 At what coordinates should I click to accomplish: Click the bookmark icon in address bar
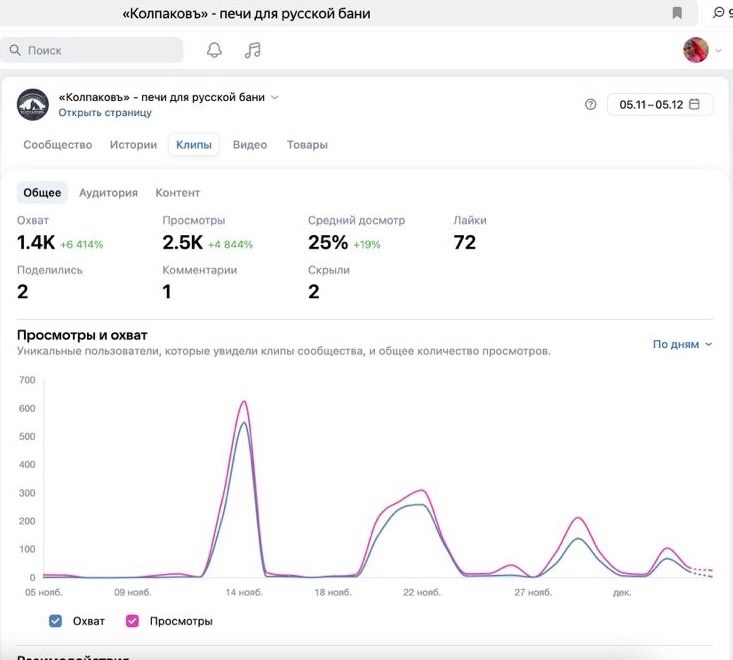(x=677, y=13)
